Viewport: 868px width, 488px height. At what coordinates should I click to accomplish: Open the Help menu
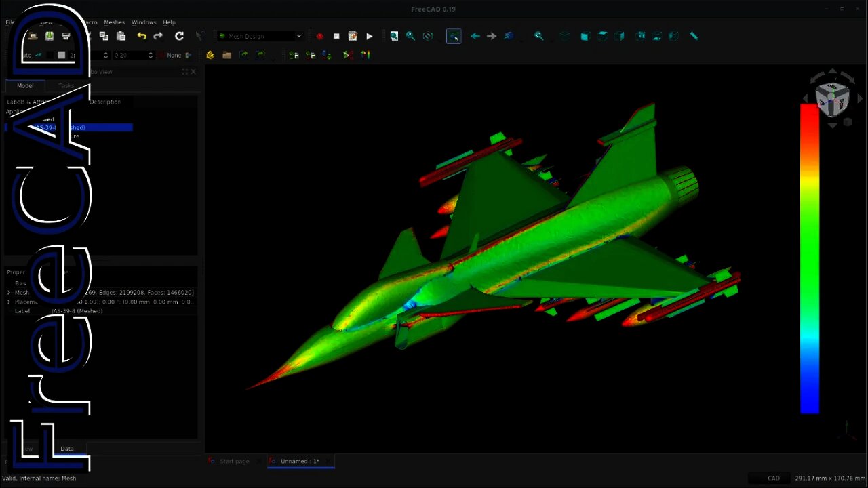[x=169, y=22]
